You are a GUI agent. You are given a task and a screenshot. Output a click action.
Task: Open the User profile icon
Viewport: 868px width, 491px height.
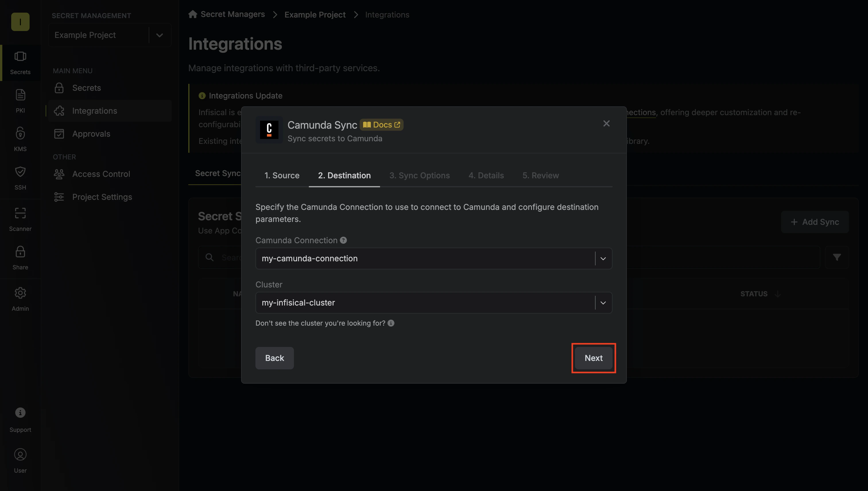tap(20, 454)
